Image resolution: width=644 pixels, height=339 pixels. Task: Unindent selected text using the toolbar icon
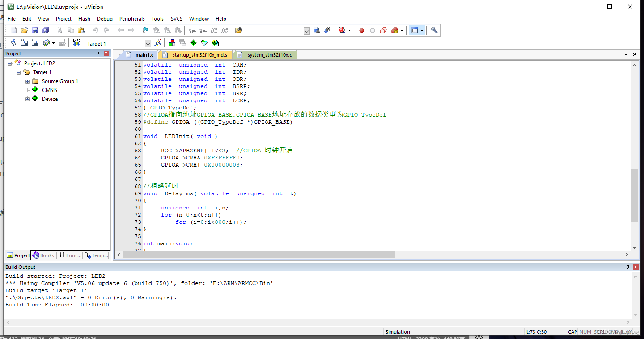(x=203, y=30)
